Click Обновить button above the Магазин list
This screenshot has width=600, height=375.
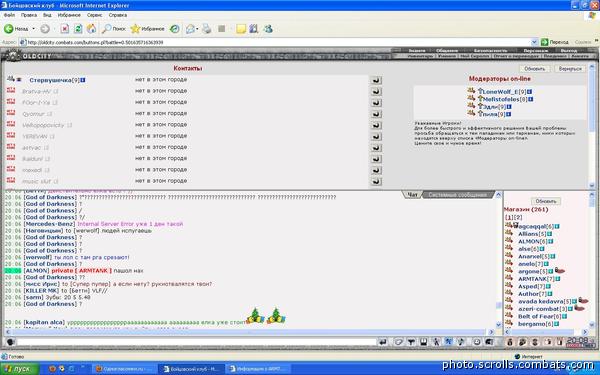(x=546, y=201)
